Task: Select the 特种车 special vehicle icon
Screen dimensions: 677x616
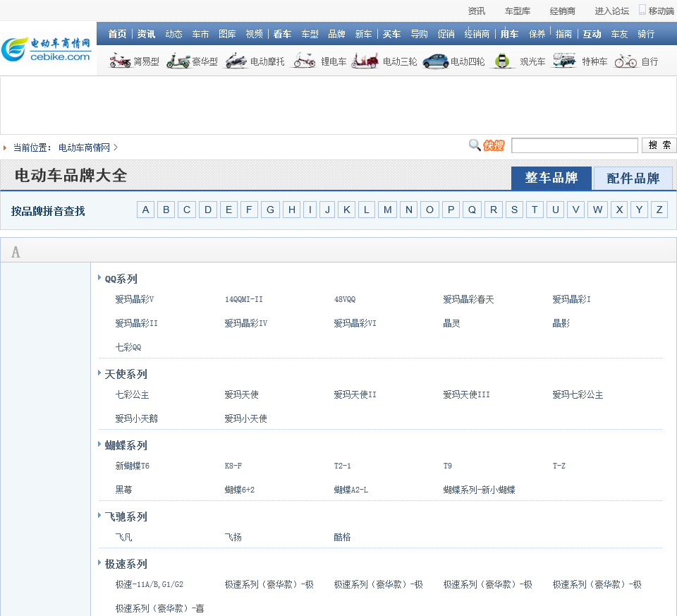Action: [564, 61]
